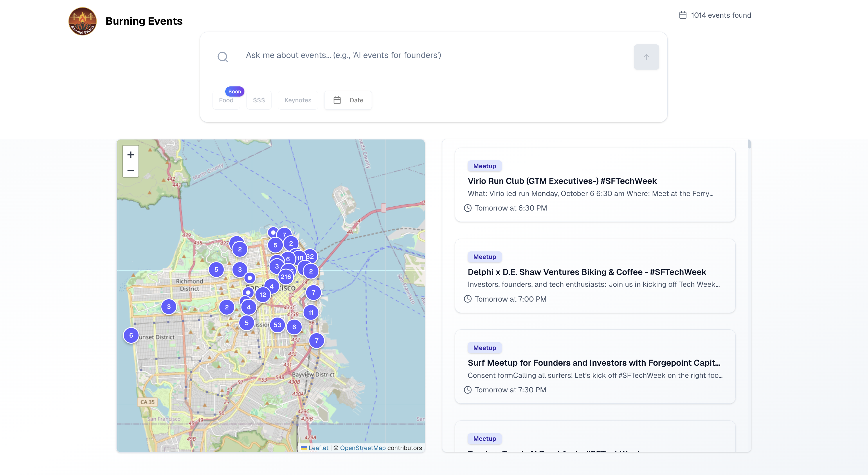Open the 53 events map cluster
The image size is (868, 475).
277,325
